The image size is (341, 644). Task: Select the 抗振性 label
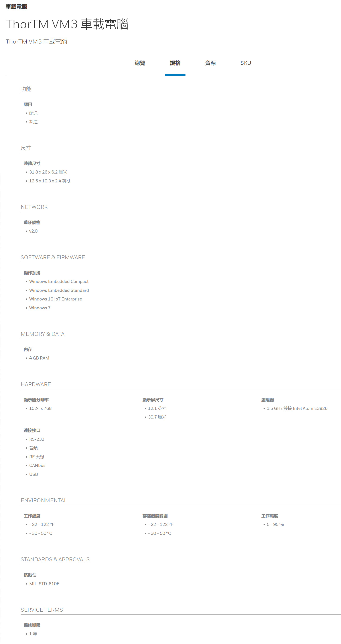[x=30, y=575]
